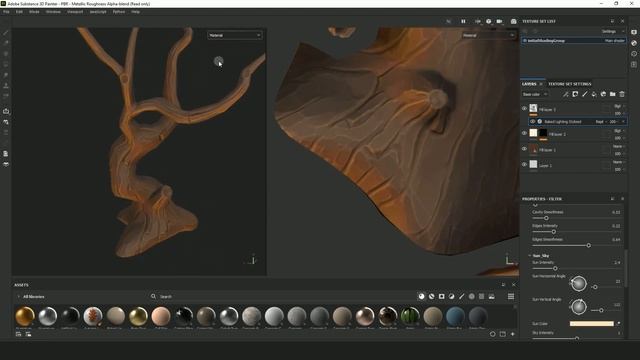Screen dimensions: 640x360
Task: Select the green melon-like material thumbnail
Action: pyautogui.click(x=410, y=316)
